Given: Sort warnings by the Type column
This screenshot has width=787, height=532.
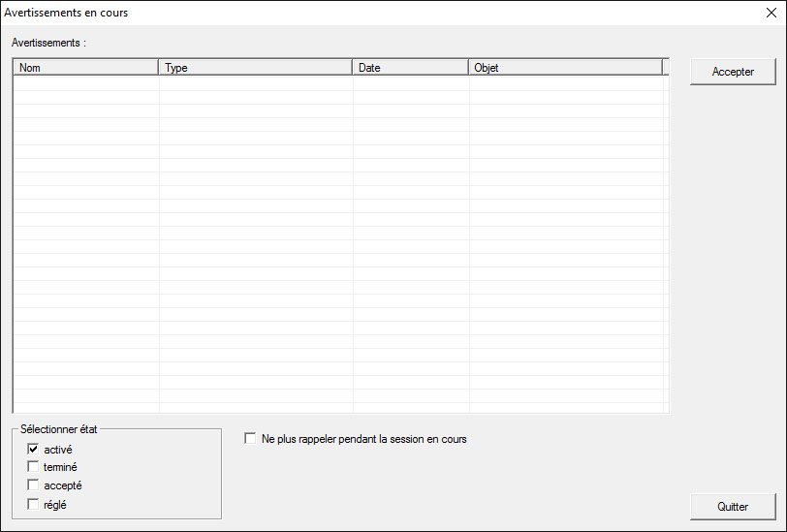Looking at the screenshot, I should point(255,68).
